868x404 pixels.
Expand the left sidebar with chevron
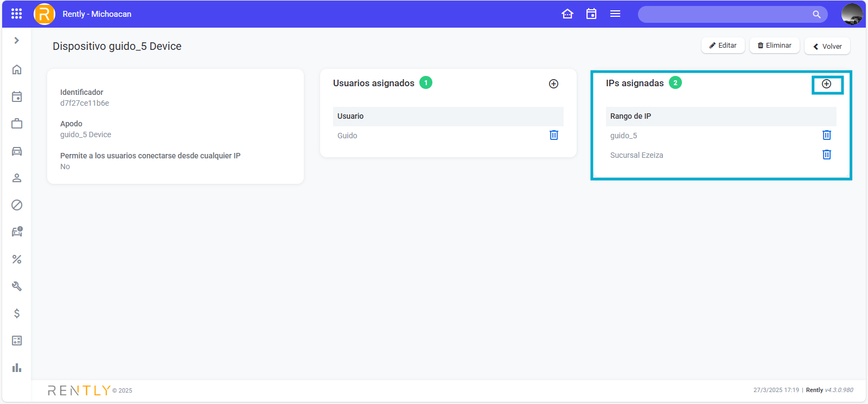17,41
